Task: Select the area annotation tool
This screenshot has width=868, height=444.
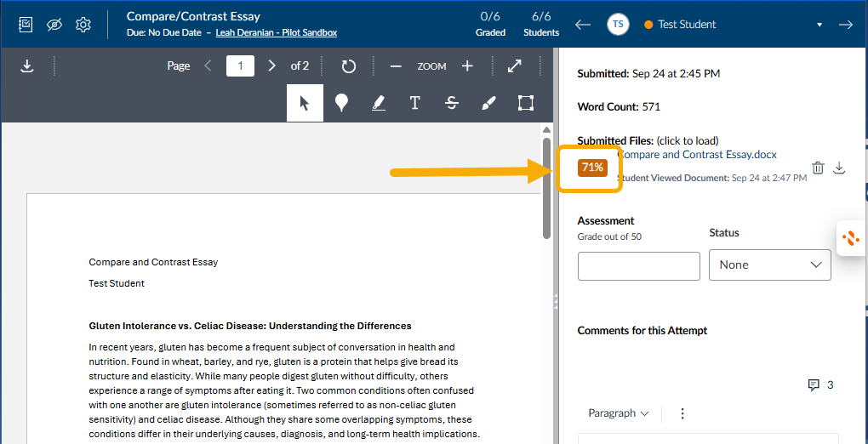Action: [x=525, y=103]
